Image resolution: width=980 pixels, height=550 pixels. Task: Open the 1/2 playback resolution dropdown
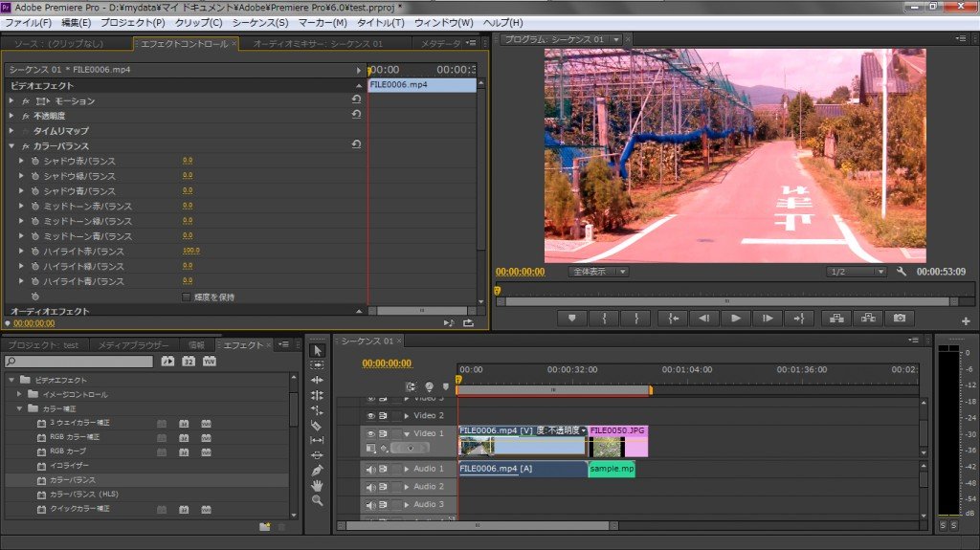[x=856, y=272]
